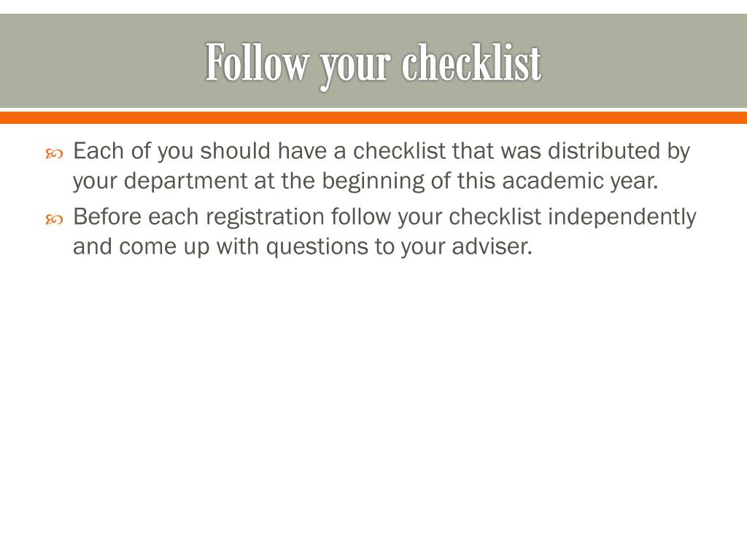Click the word "department" in the body text
This screenshot has width=747, height=560.
[185, 182]
